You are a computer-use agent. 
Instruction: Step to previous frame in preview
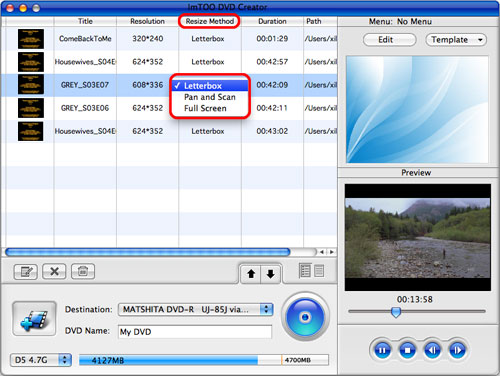(x=432, y=350)
